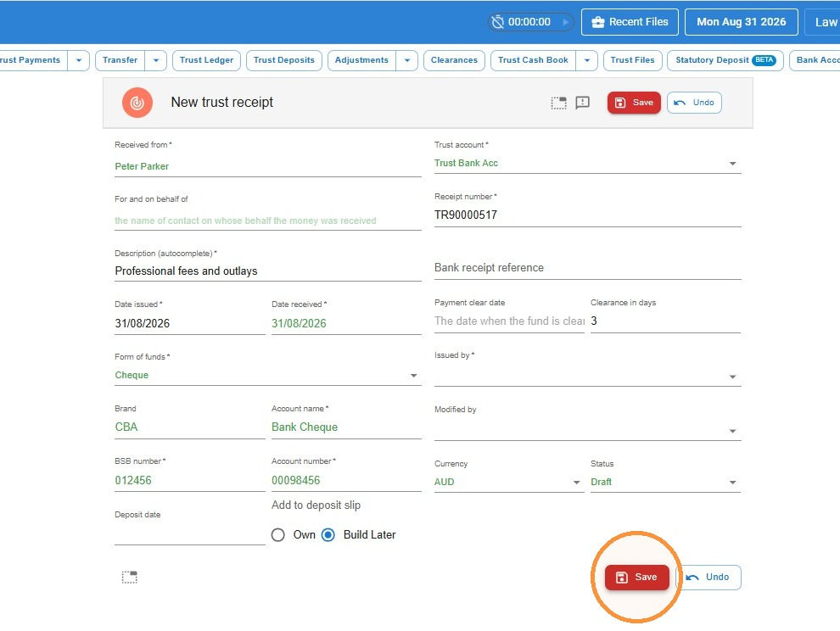
Task: Click the top Undo button
Action: point(694,103)
